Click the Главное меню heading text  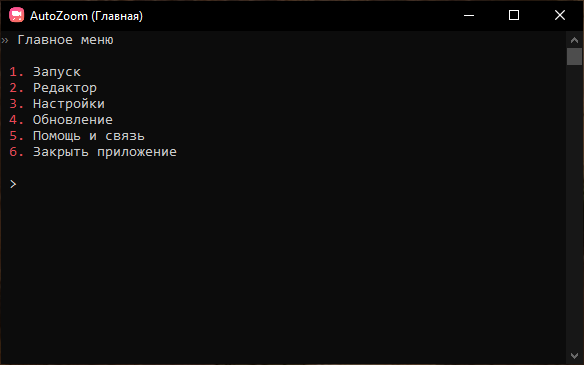tap(65, 40)
